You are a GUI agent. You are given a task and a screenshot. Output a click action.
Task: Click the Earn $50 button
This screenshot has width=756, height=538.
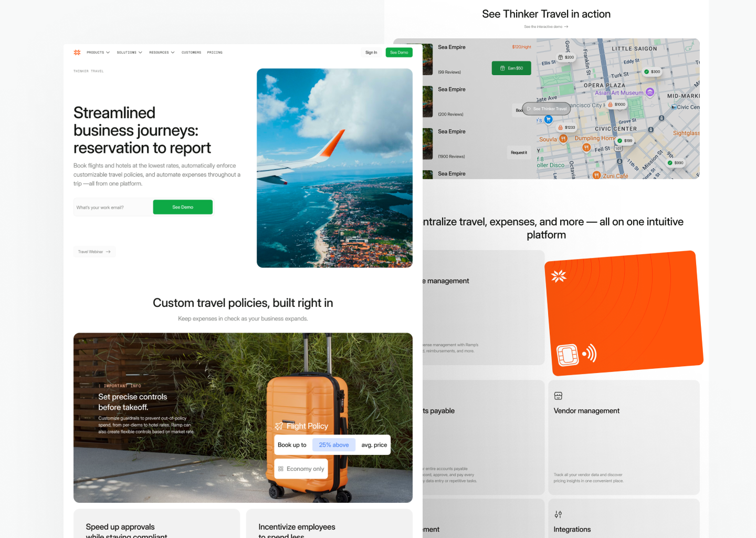coord(511,68)
